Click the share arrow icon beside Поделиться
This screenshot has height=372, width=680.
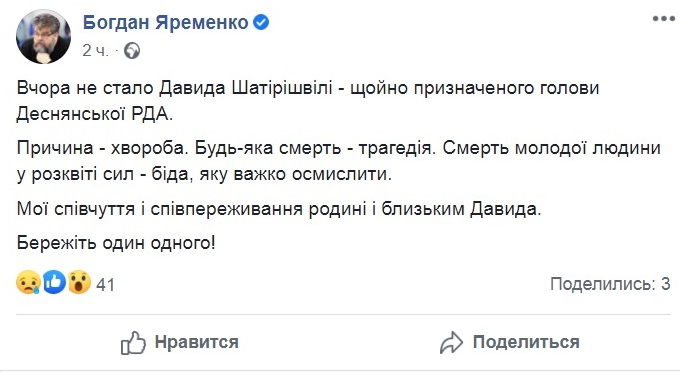click(451, 343)
